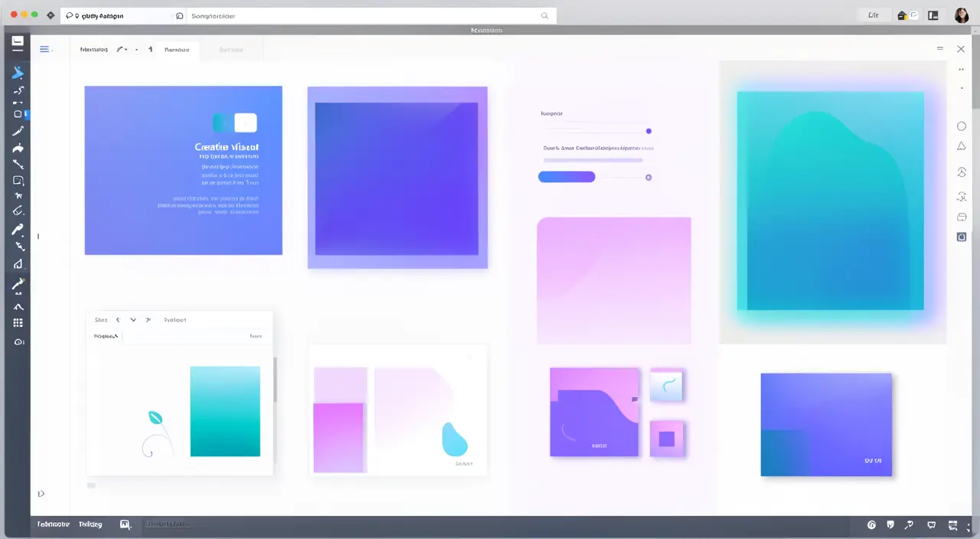Image resolution: width=980 pixels, height=539 pixels.
Task: Click the gradient pill button
Action: click(567, 177)
